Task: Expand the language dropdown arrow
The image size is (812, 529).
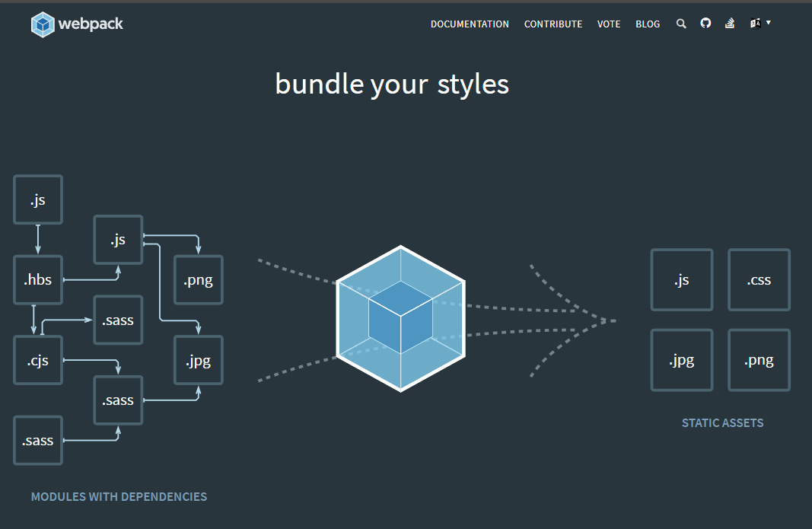Action: coord(769,23)
